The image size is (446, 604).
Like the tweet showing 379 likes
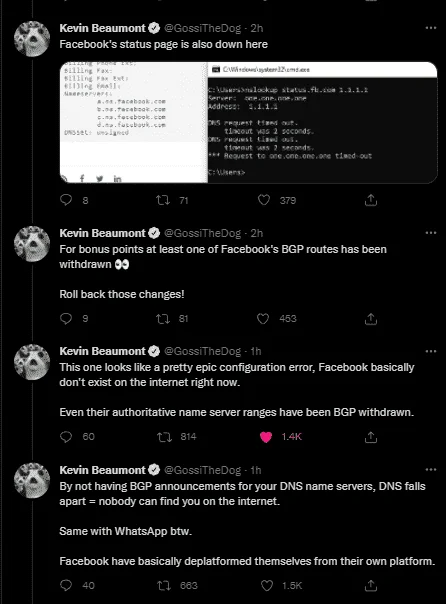(264, 200)
